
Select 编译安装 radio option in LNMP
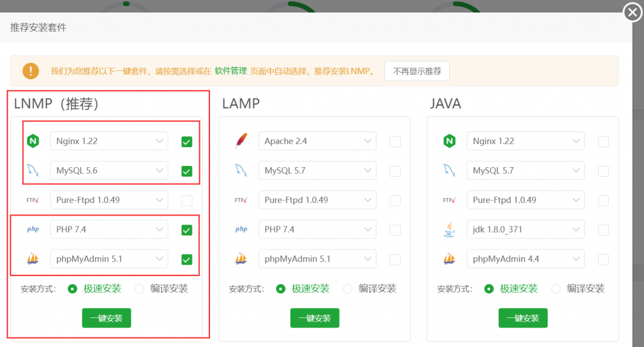click(x=140, y=289)
